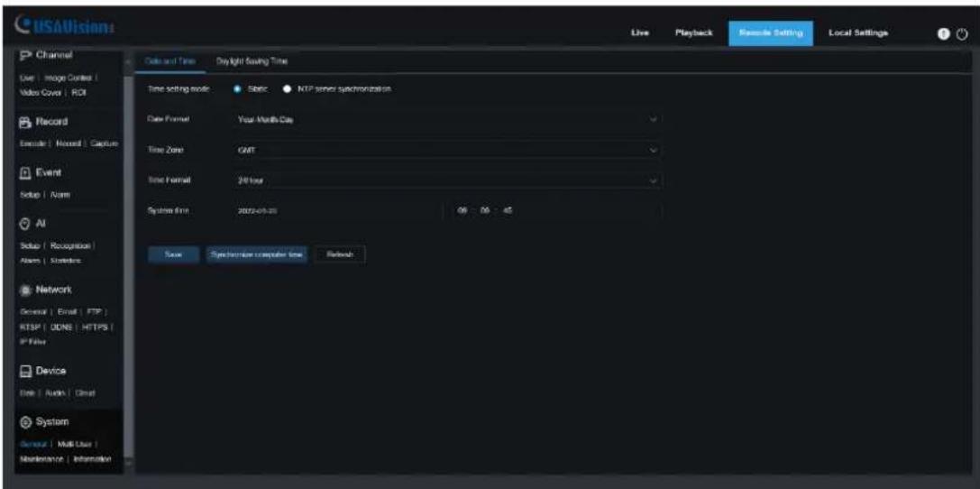Image resolution: width=980 pixels, height=489 pixels.
Task: Click the info icon in top bar
Action: (x=942, y=33)
